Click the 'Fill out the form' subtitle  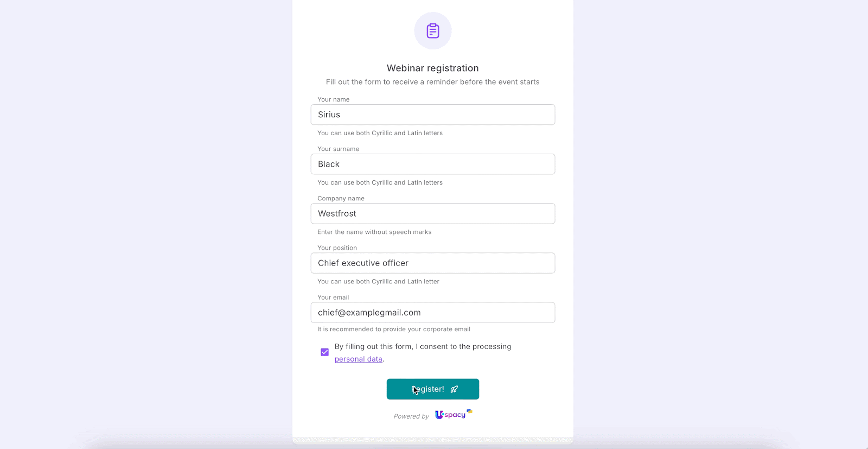[x=432, y=82]
